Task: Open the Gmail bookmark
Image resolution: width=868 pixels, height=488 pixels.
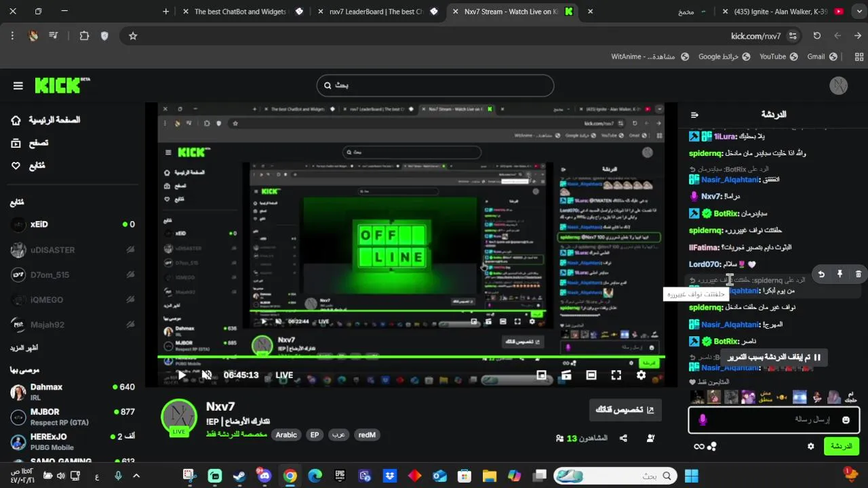Action: (822, 57)
